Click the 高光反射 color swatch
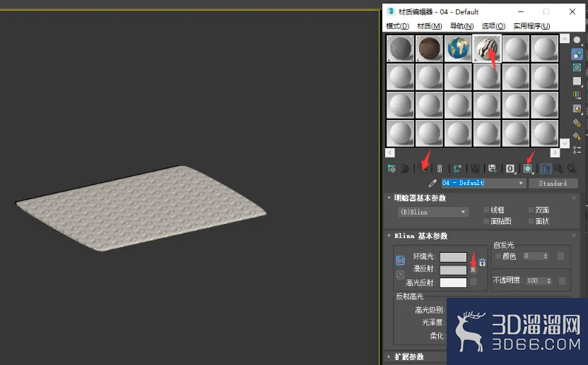Screen dimensions: 588x365 [x=454, y=282]
